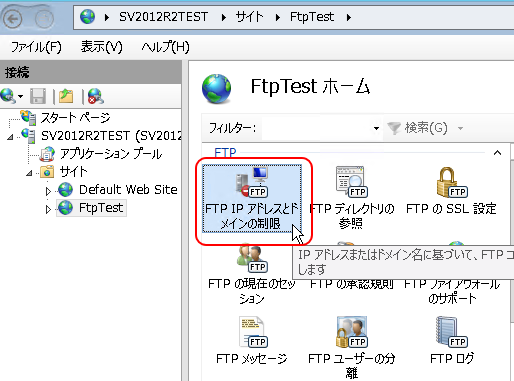The height and width of the screenshot is (381, 514).
Task: Open FTP ディレクトリの参照 feature
Action: click(351, 198)
